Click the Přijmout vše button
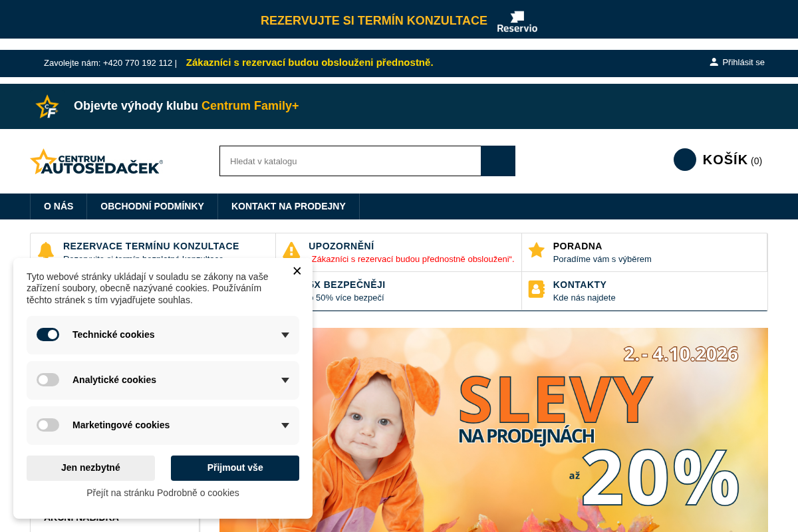Screen dimensions: 798x532 click(235, 468)
